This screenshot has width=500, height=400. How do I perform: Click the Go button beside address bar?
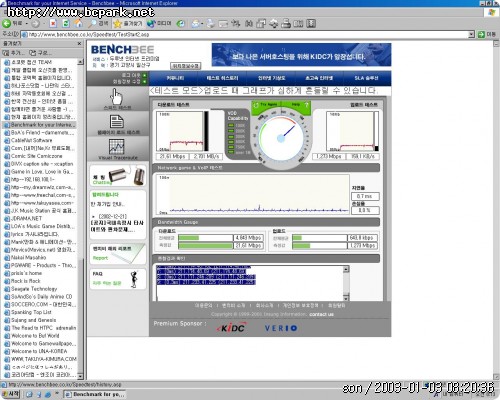click(487, 34)
